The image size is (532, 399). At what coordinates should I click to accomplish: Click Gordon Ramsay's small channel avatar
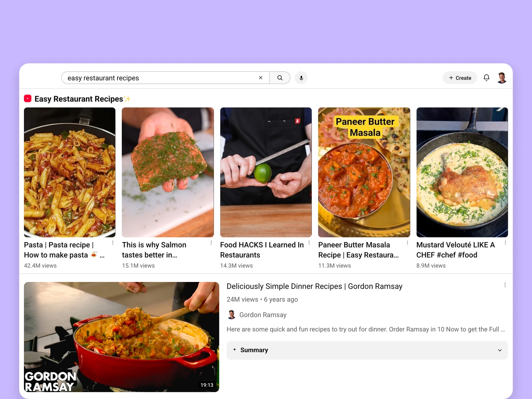pos(232,315)
